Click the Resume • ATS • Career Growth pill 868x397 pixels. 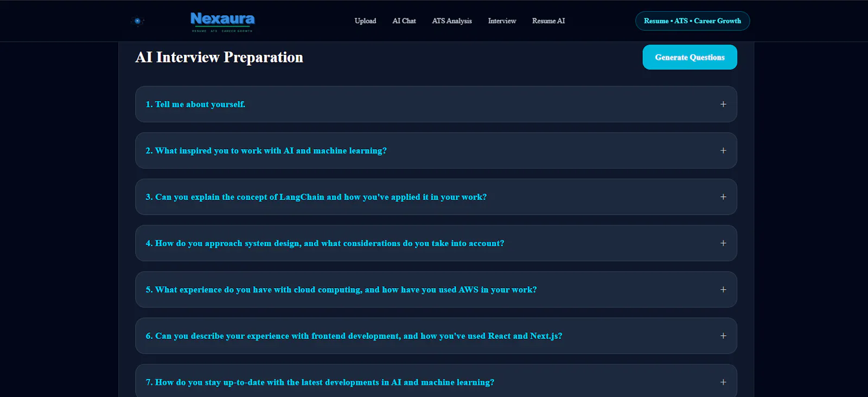pos(692,21)
